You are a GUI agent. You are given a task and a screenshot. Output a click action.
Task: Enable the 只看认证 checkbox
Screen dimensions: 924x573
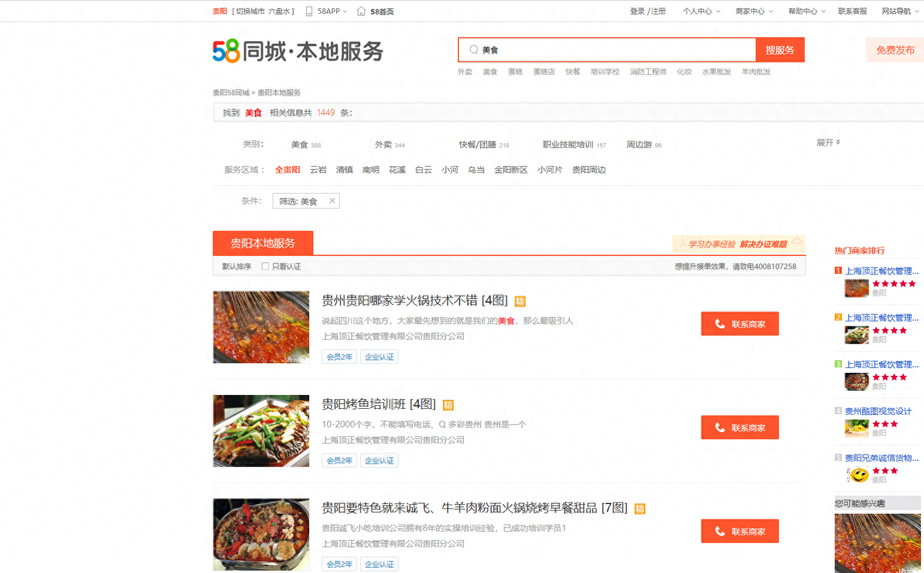pos(265,266)
